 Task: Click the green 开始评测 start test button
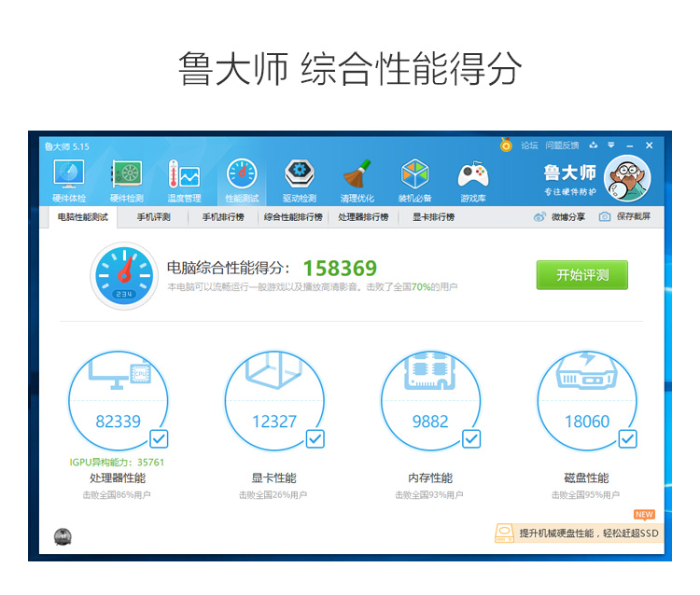[582, 275]
